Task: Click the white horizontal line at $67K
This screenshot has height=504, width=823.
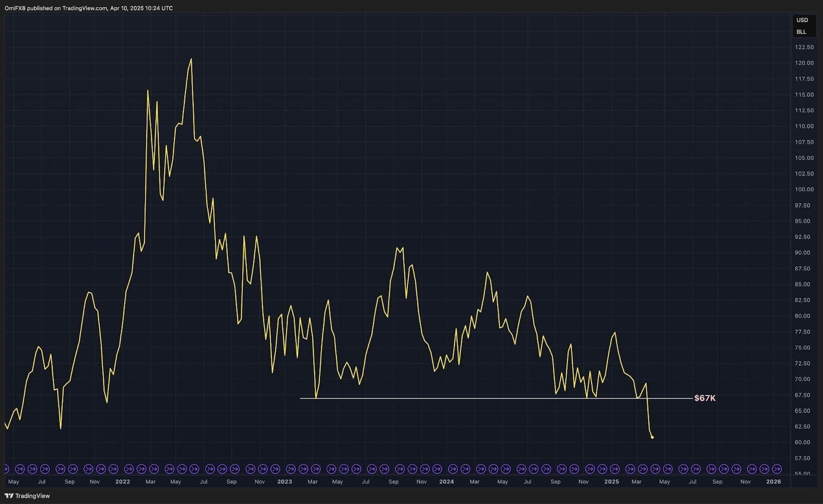Action: tap(494, 398)
